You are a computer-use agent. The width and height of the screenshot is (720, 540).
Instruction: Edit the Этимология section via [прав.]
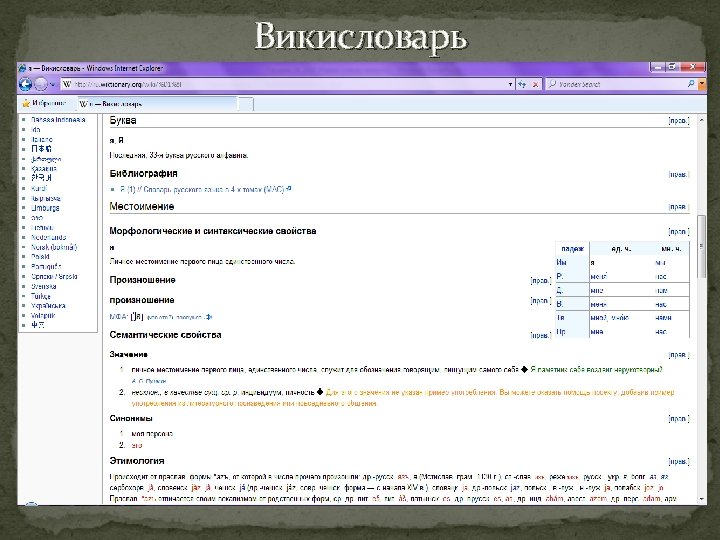coord(679,461)
